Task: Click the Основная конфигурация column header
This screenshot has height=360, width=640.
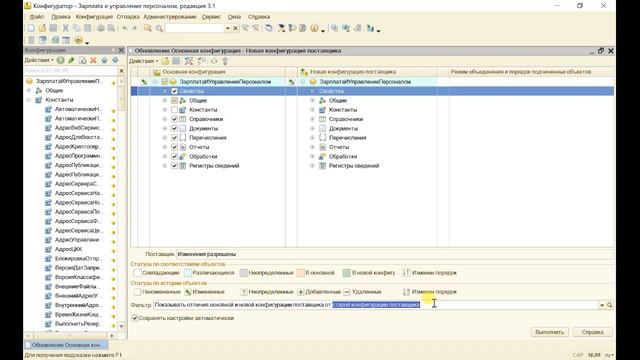Action: (218, 72)
